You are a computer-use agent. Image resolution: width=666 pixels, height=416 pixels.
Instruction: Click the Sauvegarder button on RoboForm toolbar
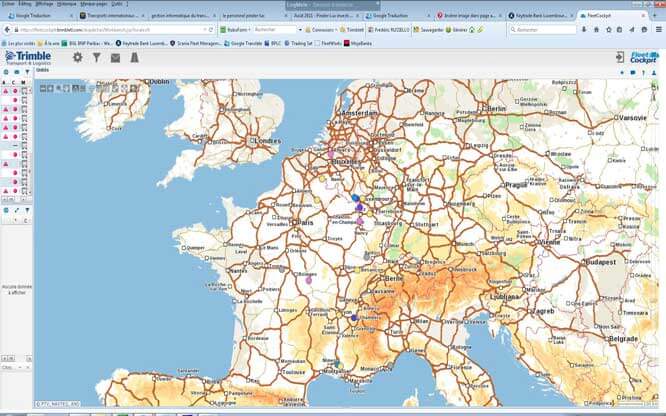[x=429, y=30]
